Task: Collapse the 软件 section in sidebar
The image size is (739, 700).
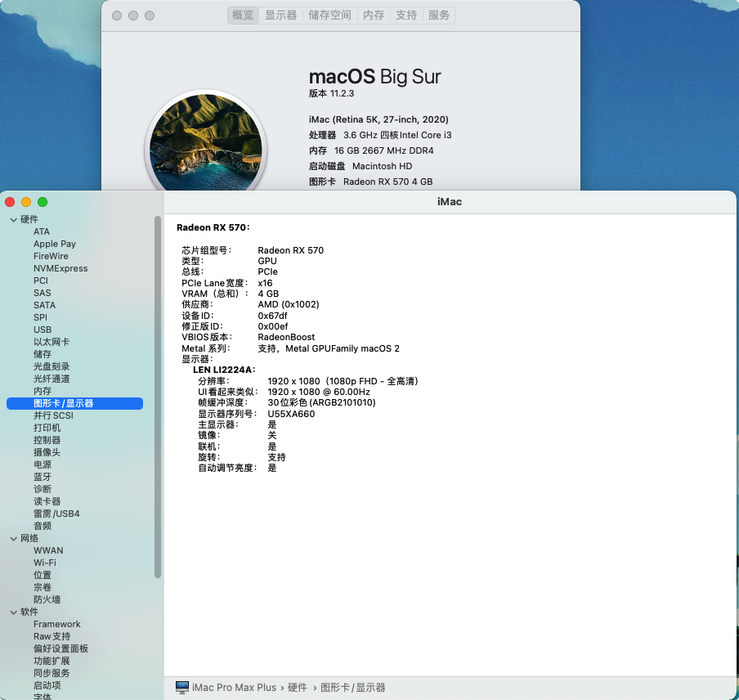Action: click(x=13, y=612)
